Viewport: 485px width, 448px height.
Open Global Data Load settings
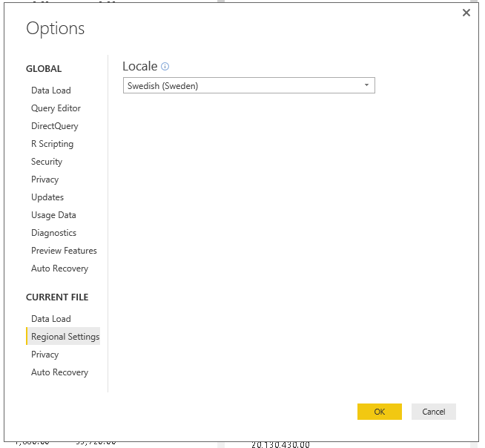(x=51, y=90)
